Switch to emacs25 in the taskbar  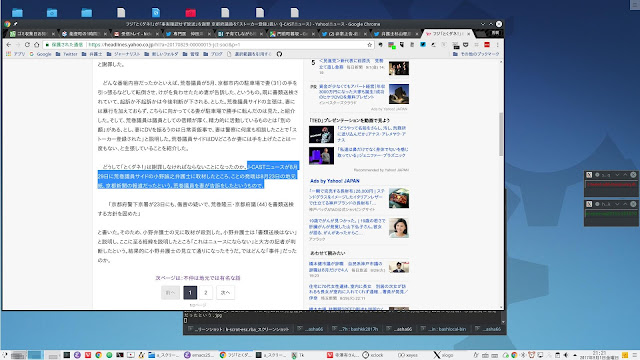pos(199,355)
